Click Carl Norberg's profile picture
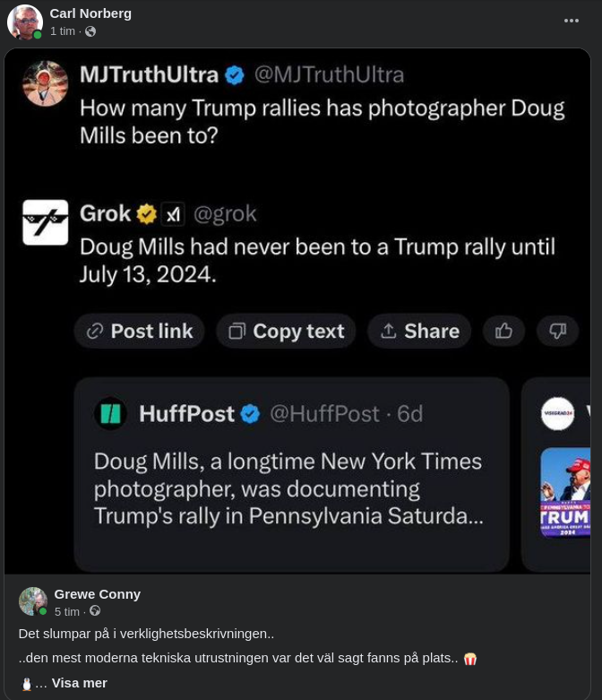602x700 pixels. pyautogui.click(x=24, y=22)
